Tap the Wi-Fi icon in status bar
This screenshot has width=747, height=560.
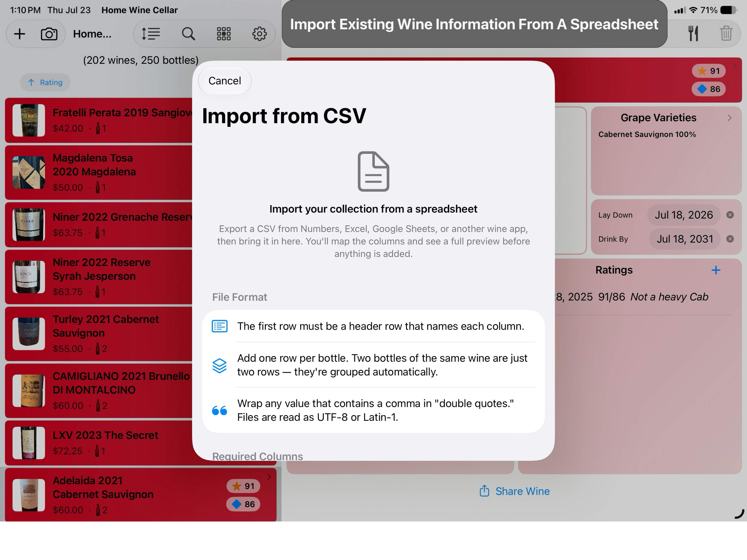click(693, 10)
